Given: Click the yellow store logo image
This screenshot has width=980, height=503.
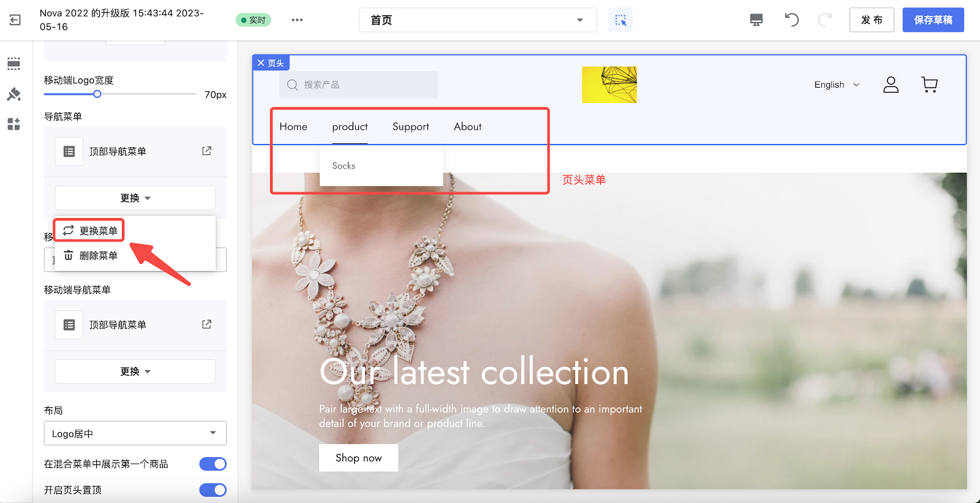Looking at the screenshot, I should pos(609,85).
